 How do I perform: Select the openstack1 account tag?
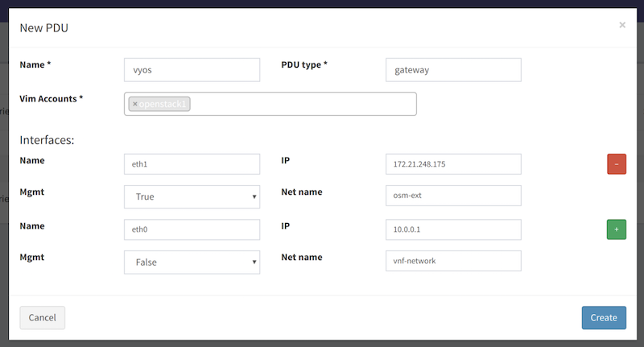click(163, 105)
